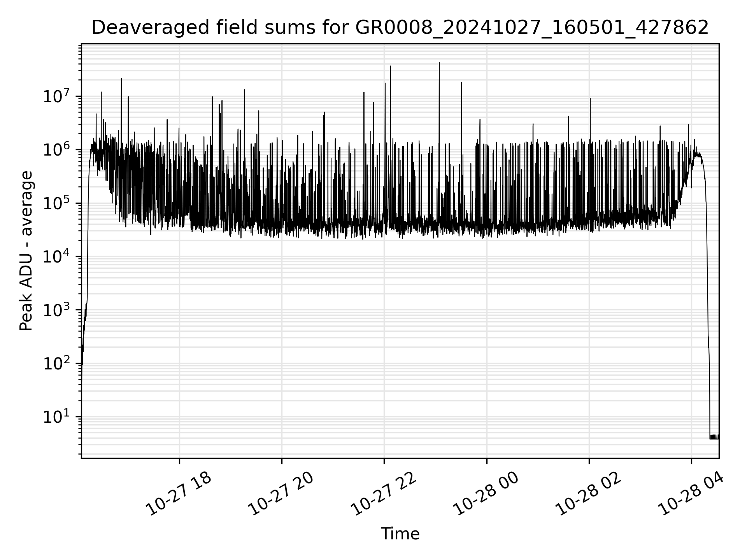The image size is (747, 560).
Task: Click the y-axis label Peak ADU - average
Action: pos(26,251)
